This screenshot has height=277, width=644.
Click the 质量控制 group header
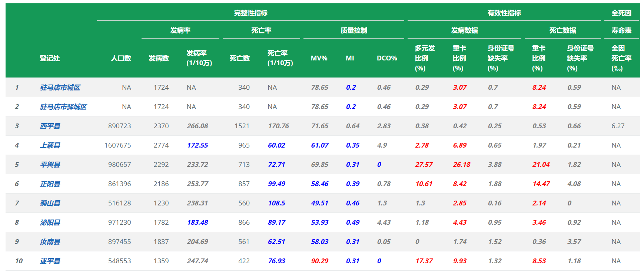(353, 30)
